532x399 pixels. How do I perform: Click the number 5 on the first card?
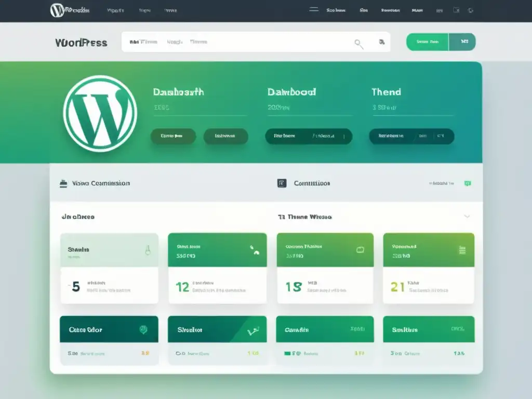pyautogui.click(x=76, y=287)
